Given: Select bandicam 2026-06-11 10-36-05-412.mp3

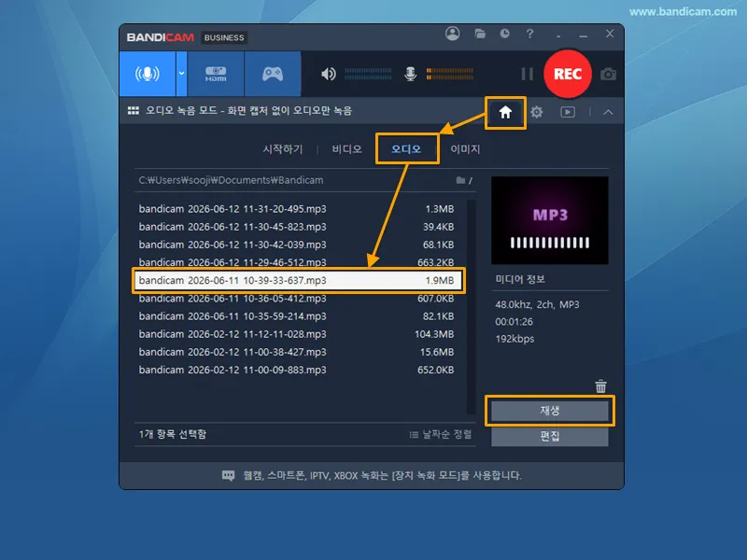Looking at the screenshot, I should 298,299.
